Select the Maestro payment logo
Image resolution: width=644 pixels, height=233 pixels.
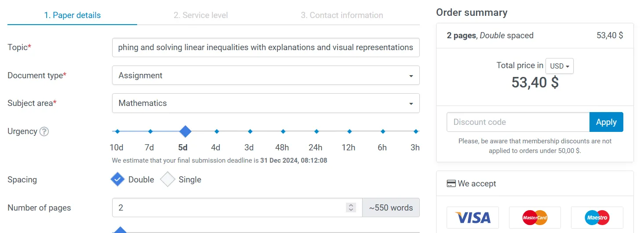(x=597, y=218)
